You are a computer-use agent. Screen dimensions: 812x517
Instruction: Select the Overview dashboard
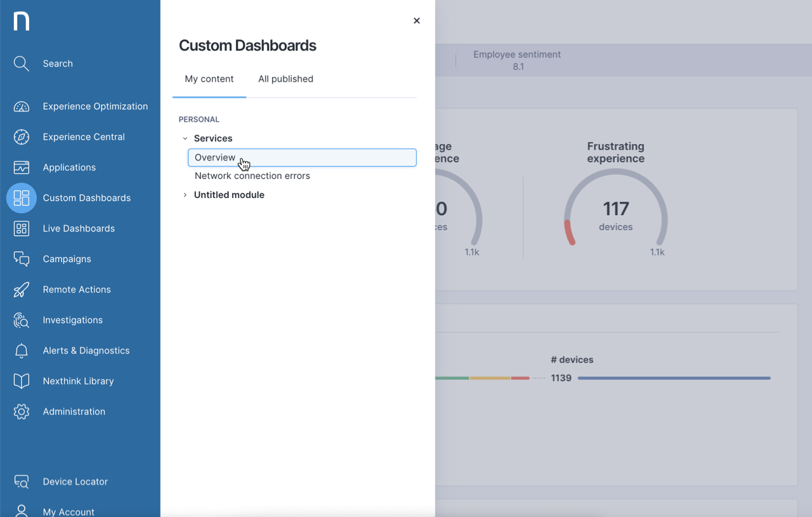[216, 157]
